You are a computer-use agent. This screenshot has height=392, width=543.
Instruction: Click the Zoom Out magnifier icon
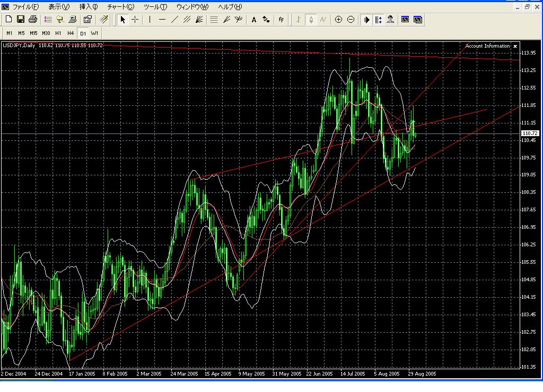(x=351, y=20)
